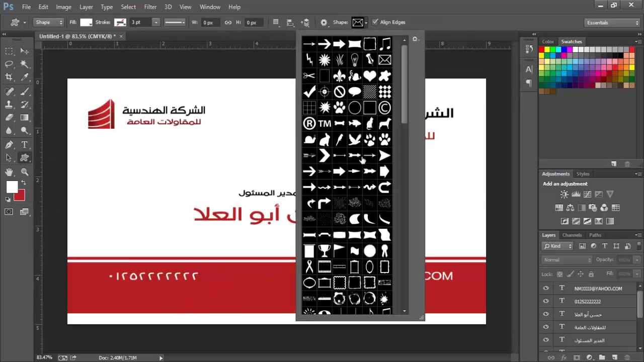The image size is (644, 362).
Task: Choose the checkmark shape in shape picker
Action: [309, 92]
